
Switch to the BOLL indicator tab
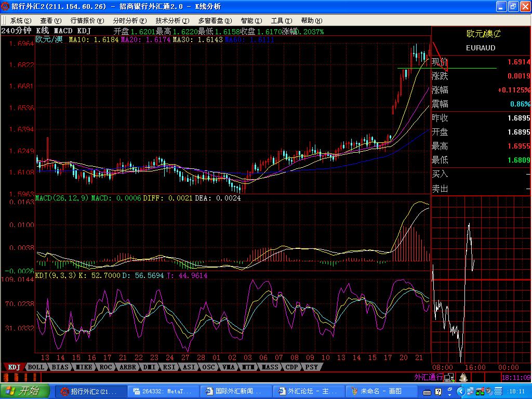pyautogui.click(x=36, y=367)
